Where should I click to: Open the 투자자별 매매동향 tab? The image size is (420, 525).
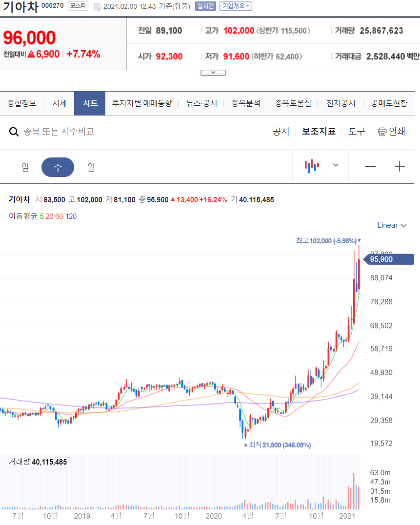tap(142, 103)
